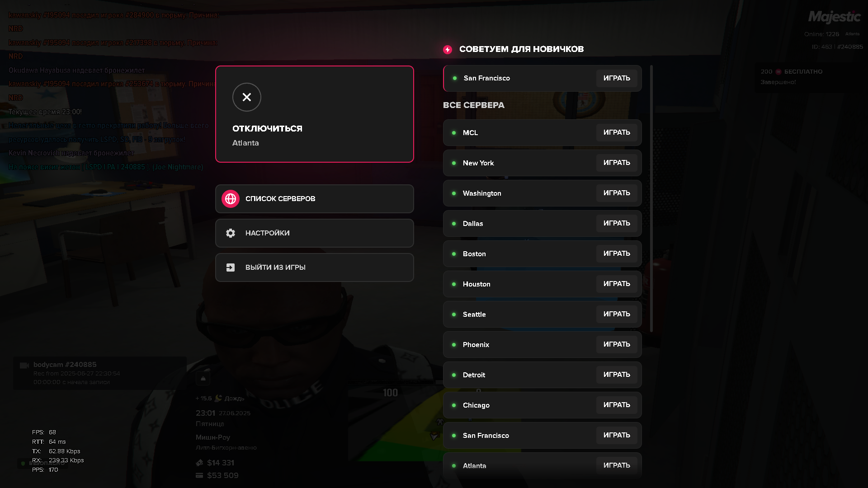Image resolution: width=868 pixels, height=488 pixels.
Task: Click the pink globe server list icon
Action: pyautogui.click(x=231, y=199)
